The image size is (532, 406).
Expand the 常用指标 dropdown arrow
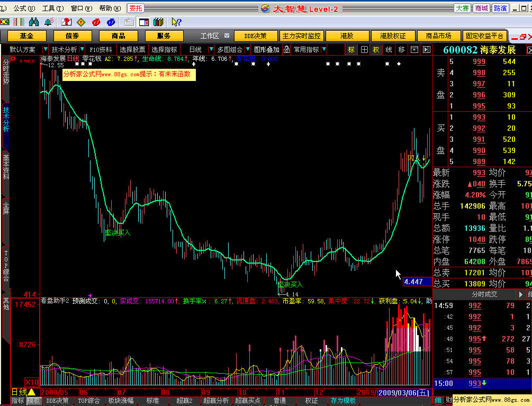[x=324, y=50]
